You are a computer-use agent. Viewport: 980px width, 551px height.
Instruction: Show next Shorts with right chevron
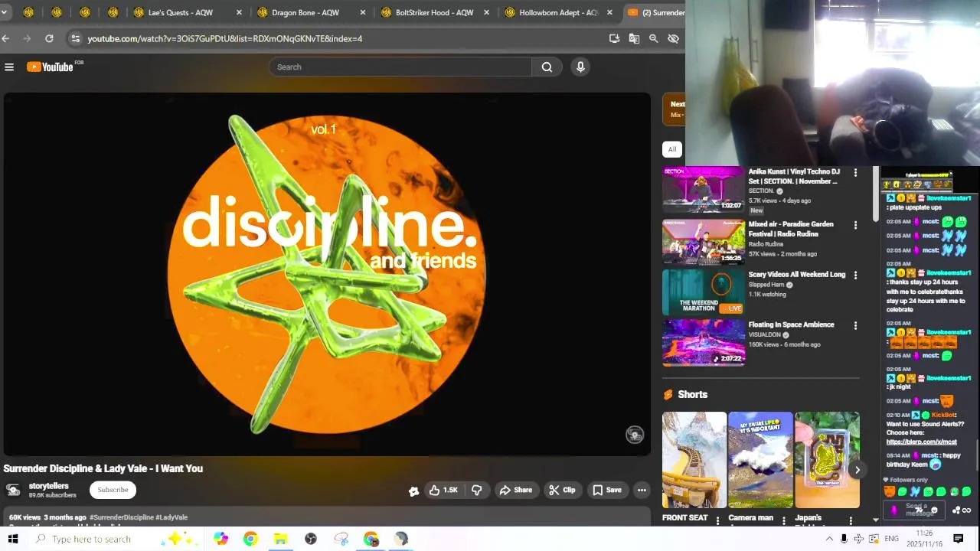click(x=857, y=470)
